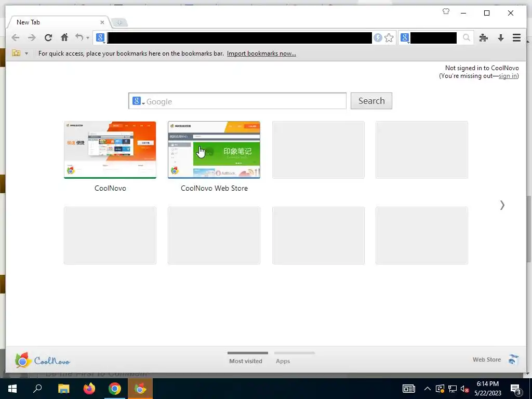Click the CoolNovo tile caption
The image size is (532, 399).
pyautogui.click(x=110, y=188)
